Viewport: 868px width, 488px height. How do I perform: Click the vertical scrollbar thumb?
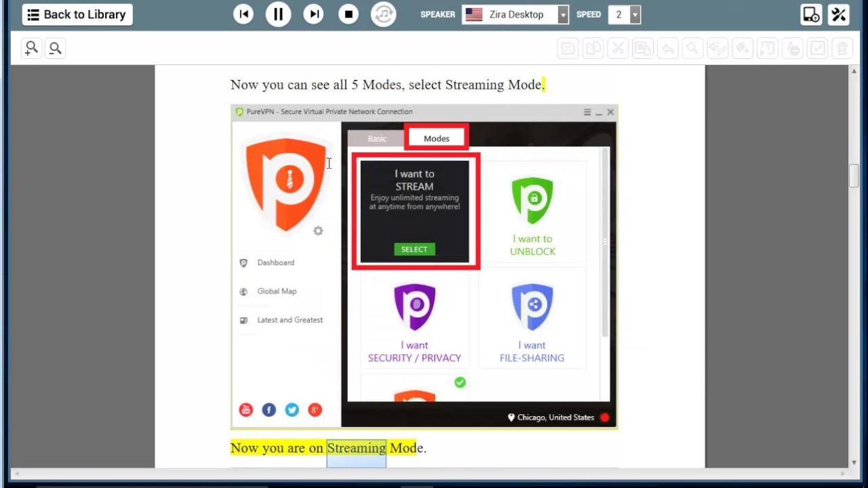click(854, 176)
